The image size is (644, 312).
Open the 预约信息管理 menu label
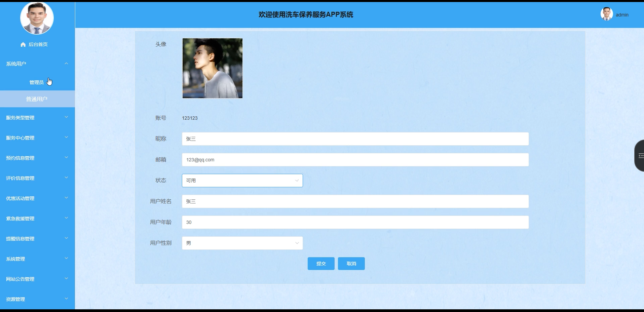[x=20, y=158]
